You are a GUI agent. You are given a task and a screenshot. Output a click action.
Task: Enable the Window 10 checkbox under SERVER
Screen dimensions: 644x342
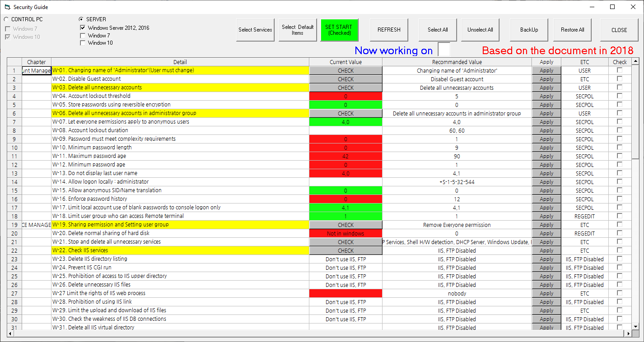point(82,43)
